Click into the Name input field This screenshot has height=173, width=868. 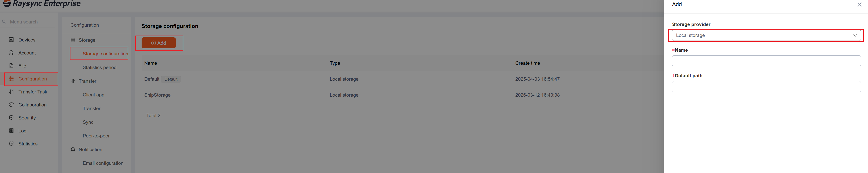tap(766, 61)
